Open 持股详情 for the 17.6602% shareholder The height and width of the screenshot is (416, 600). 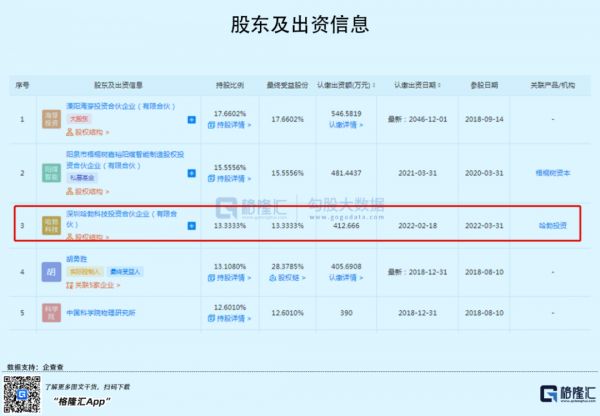tap(231, 127)
